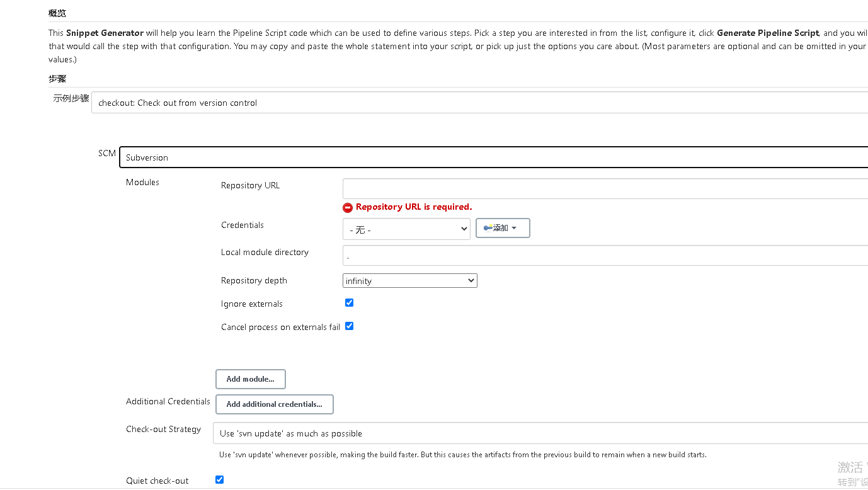Click the bold Snippet Generator text
Screen dimensions: 868x490
[x=105, y=33]
